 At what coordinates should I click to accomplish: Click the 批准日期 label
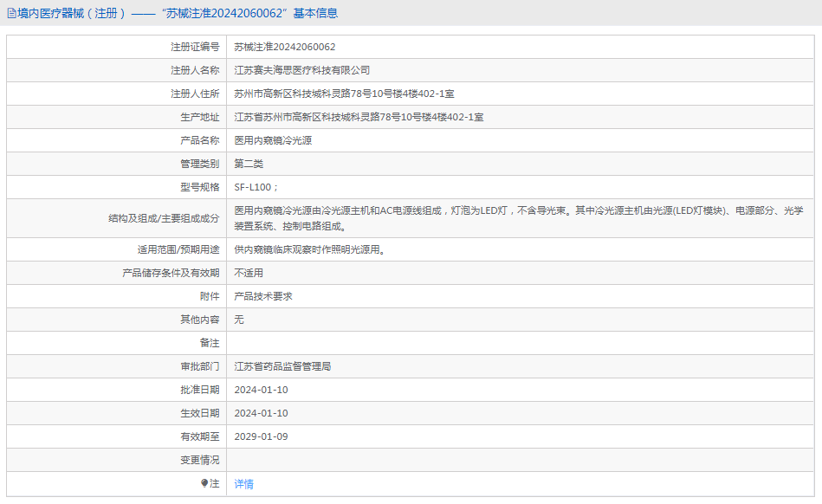coord(200,390)
